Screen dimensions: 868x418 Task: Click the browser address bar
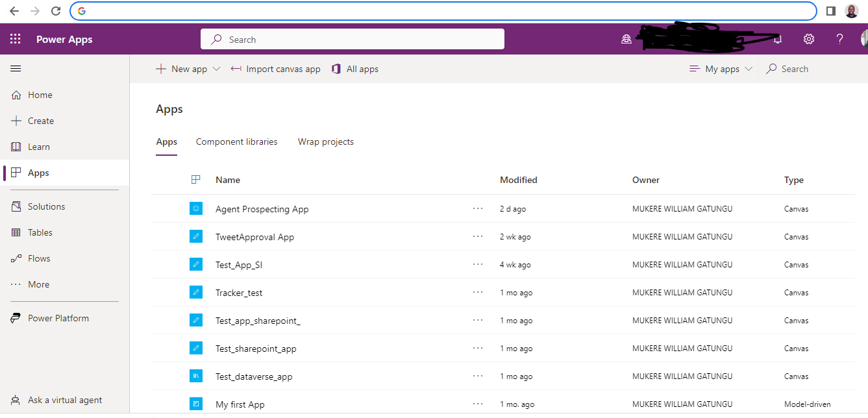tap(443, 11)
